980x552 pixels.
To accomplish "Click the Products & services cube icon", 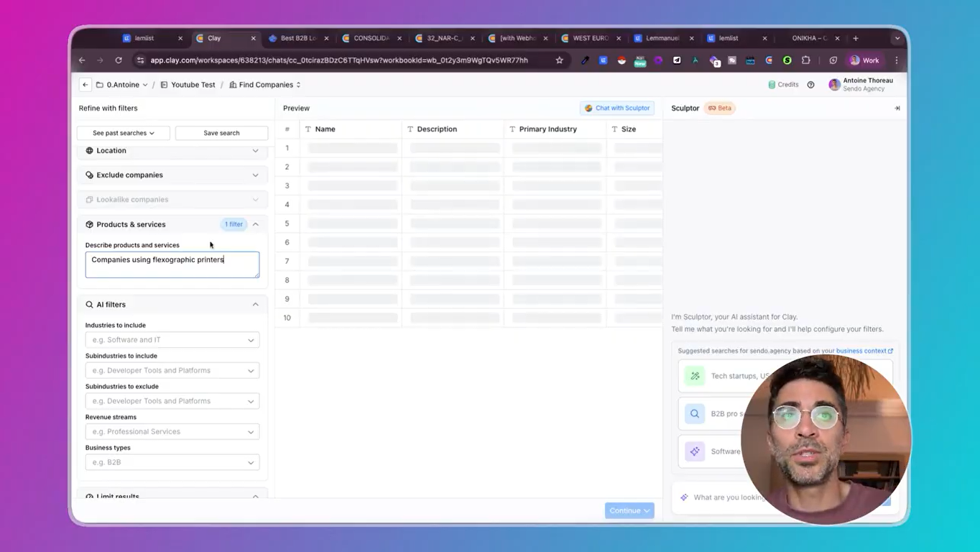I will tap(89, 224).
